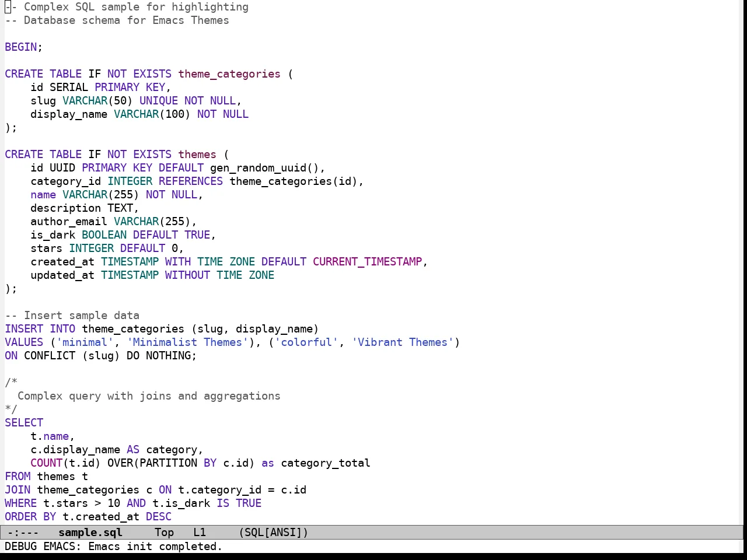Click on 'PARTITION BY' in the OVER clause
This screenshot has width=747, height=560.
178,463
